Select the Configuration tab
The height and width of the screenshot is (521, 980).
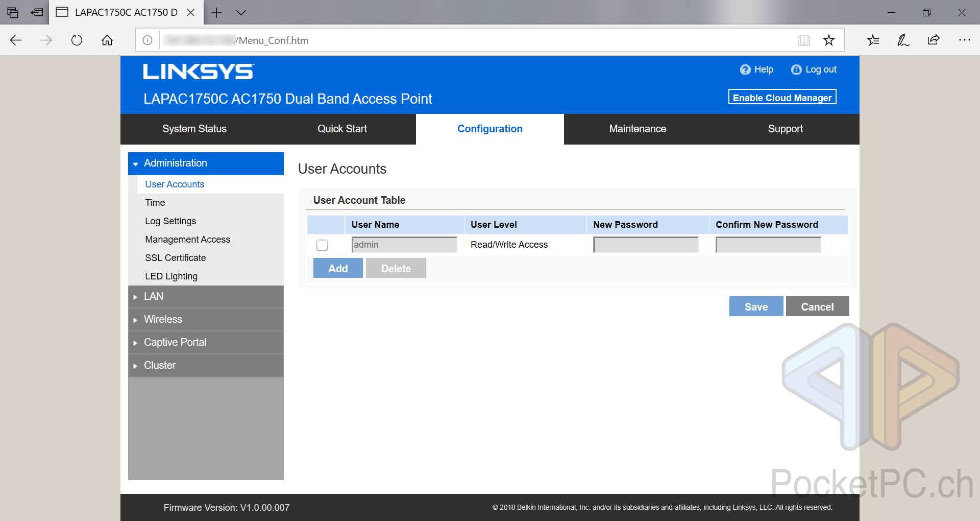[490, 129]
